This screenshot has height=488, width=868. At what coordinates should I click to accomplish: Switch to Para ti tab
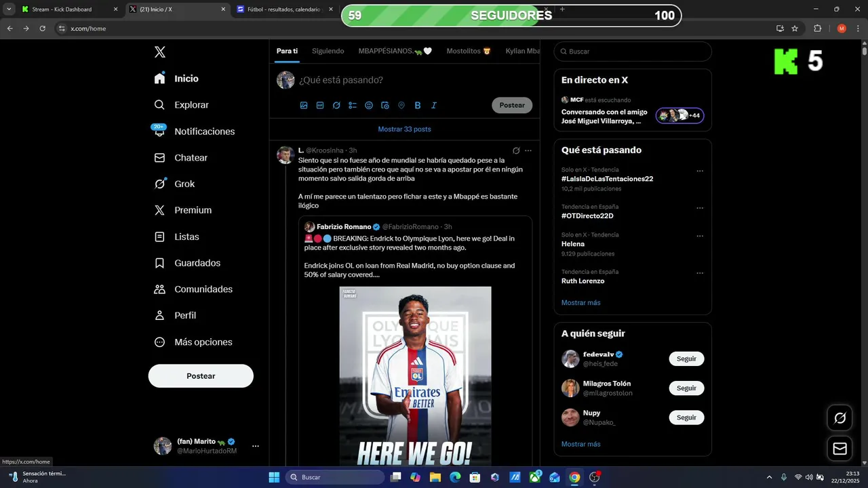point(287,51)
